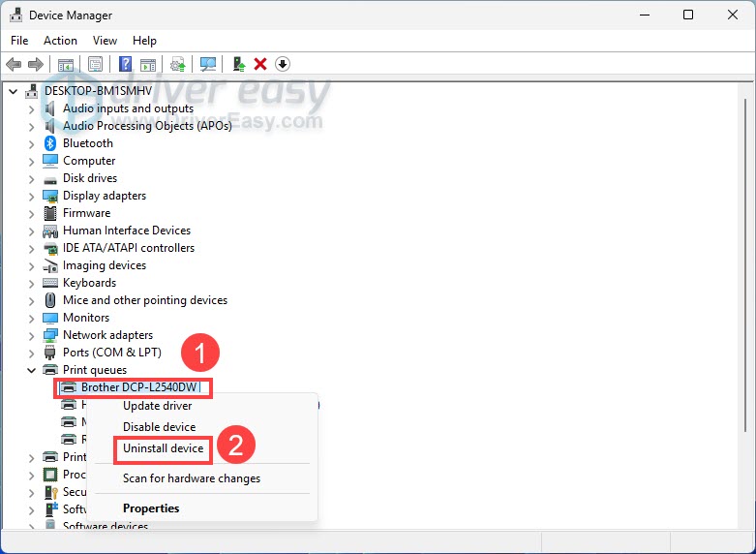Select Audio Processing Objects (APOs) item
Viewport: 756px width, 554px height.
point(147,126)
